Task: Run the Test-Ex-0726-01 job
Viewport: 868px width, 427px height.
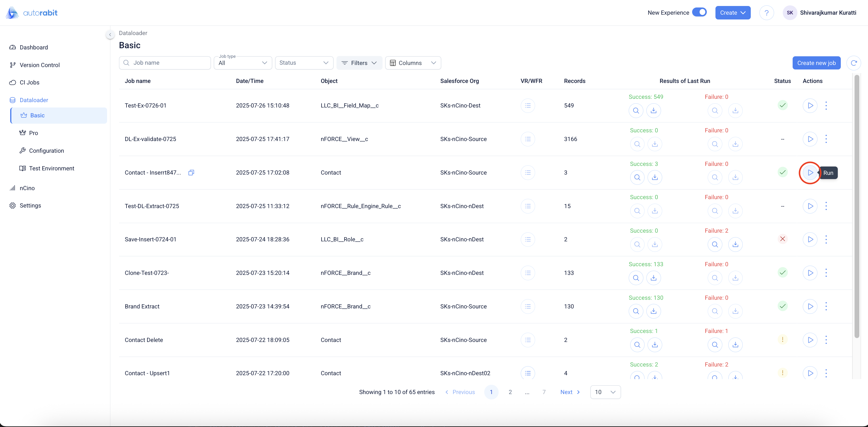Action: tap(810, 106)
